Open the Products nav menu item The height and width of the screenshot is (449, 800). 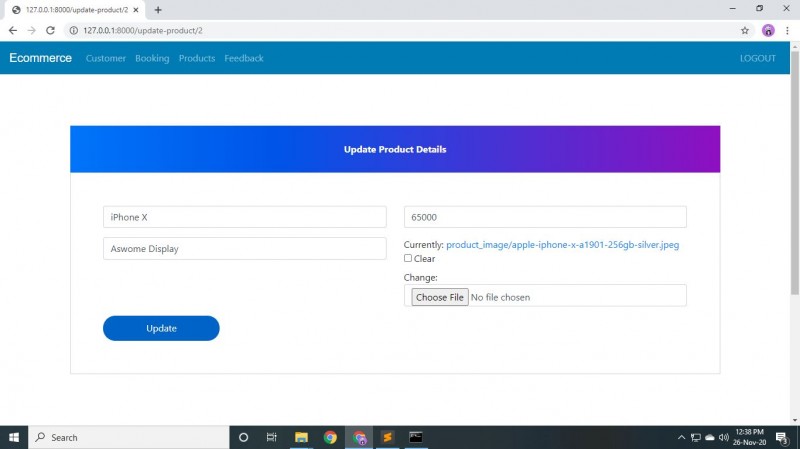point(197,58)
